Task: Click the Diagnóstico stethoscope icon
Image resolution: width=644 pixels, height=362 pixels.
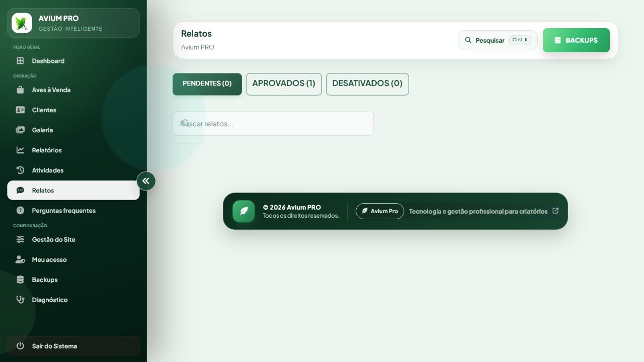Action: pyautogui.click(x=20, y=300)
